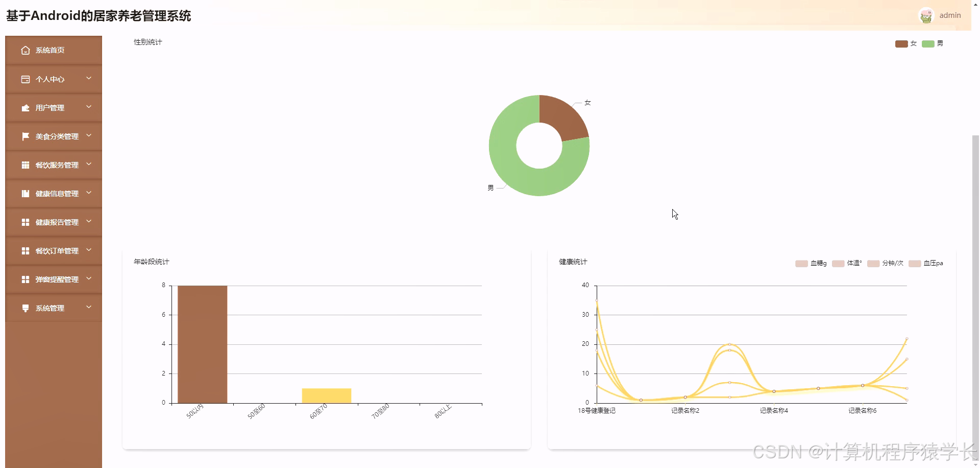Click the 健康统计 chart title
The image size is (980, 468).
[573, 262]
